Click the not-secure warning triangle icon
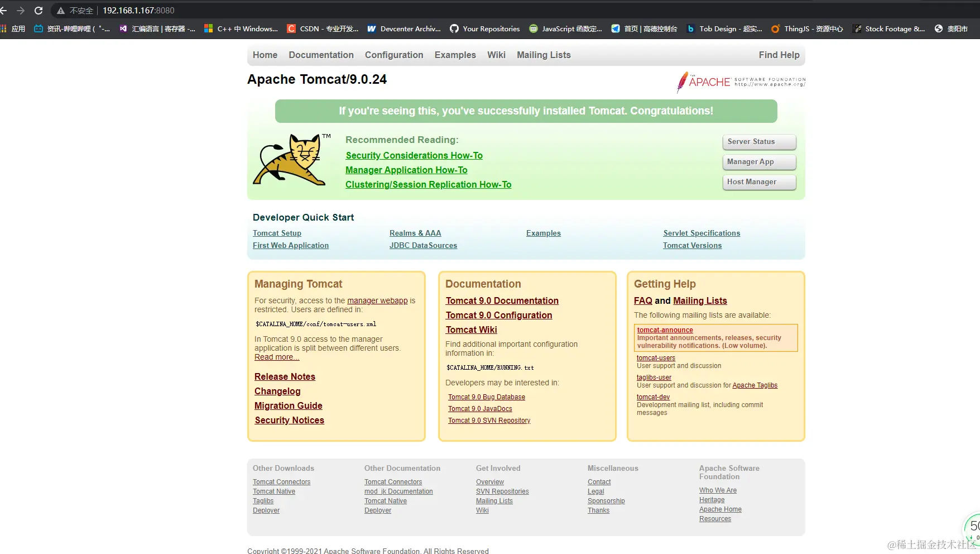 tap(61, 11)
